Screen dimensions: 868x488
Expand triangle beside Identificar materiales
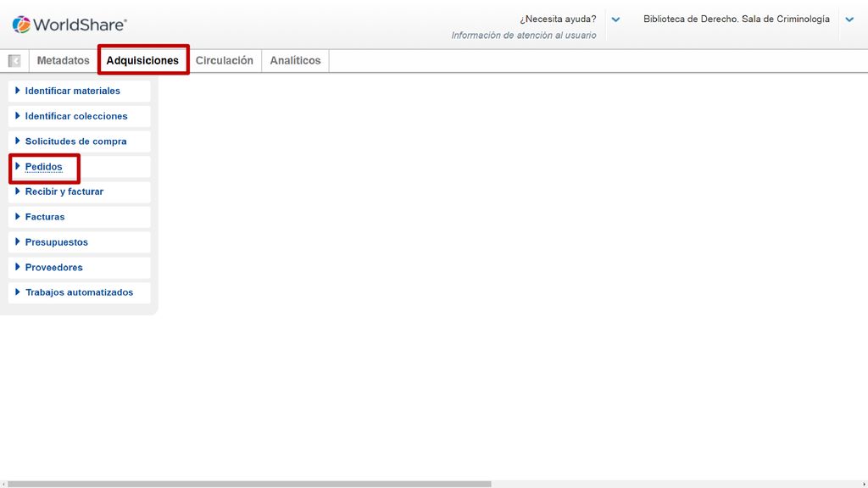coord(17,90)
